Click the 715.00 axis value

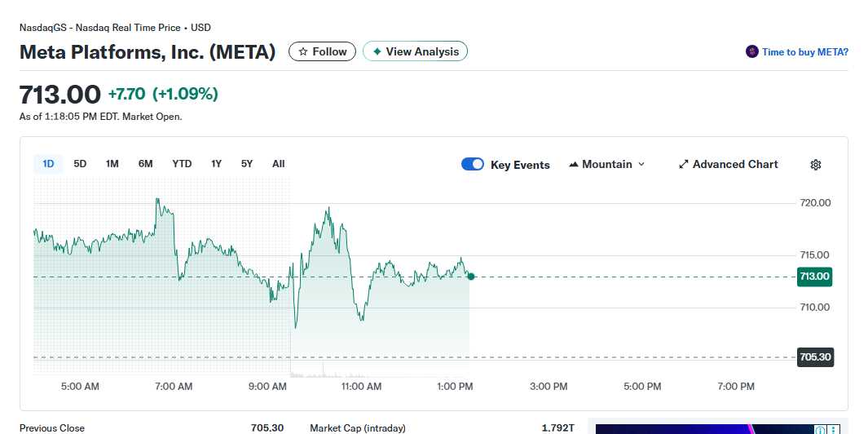tap(815, 255)
